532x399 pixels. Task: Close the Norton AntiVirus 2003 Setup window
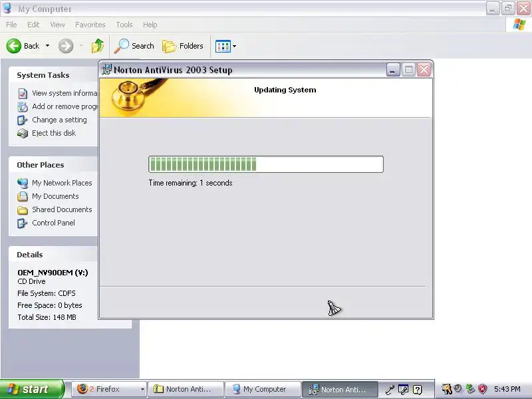click(424, 70)
